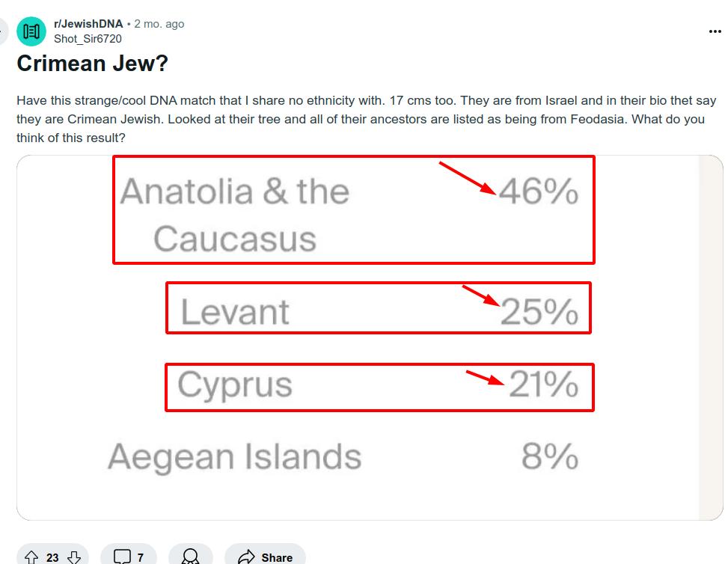Click the vote count showing 23
Image resolution: width=728 pixels, height=564 pixels.
coord(52,557)
